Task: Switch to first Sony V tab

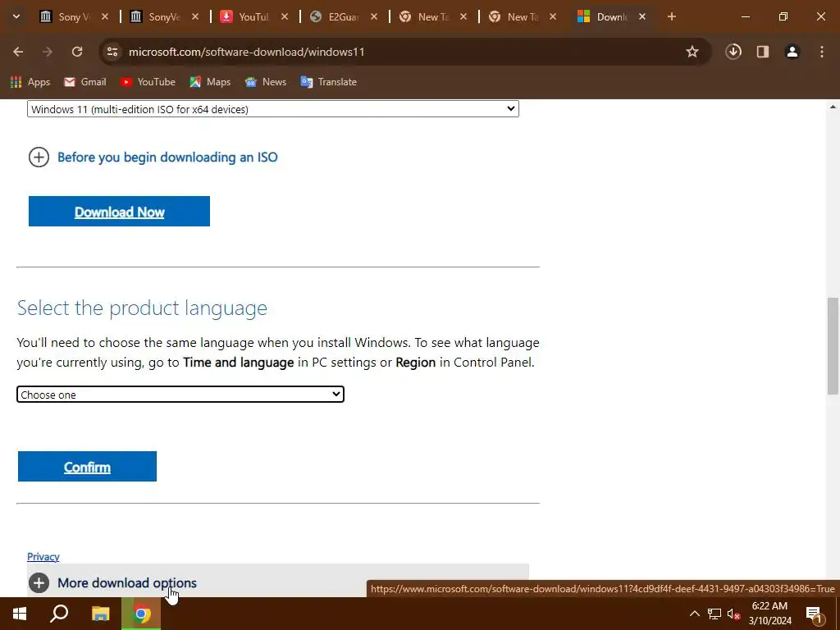Action: (67, 16)
